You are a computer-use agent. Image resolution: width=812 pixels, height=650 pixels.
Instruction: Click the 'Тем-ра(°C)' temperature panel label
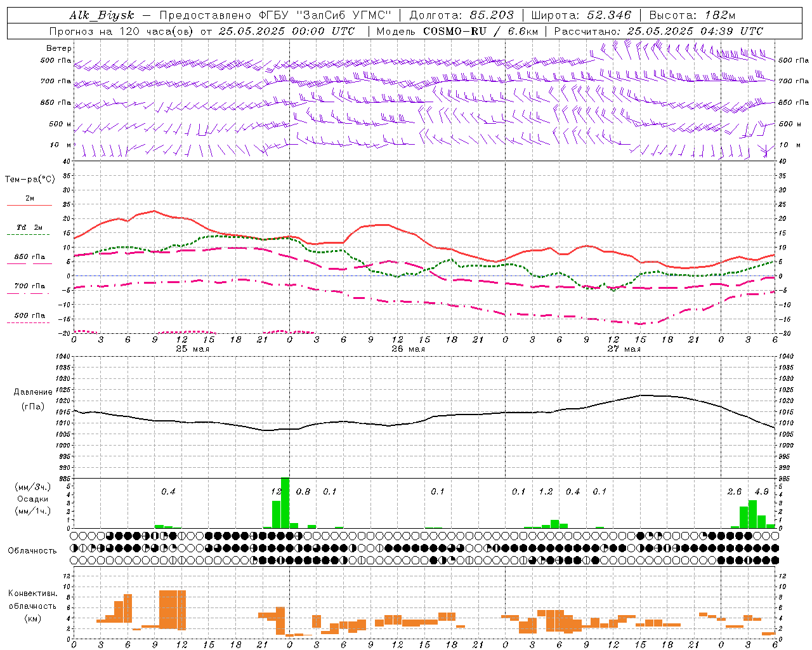(x=30, y=180)
